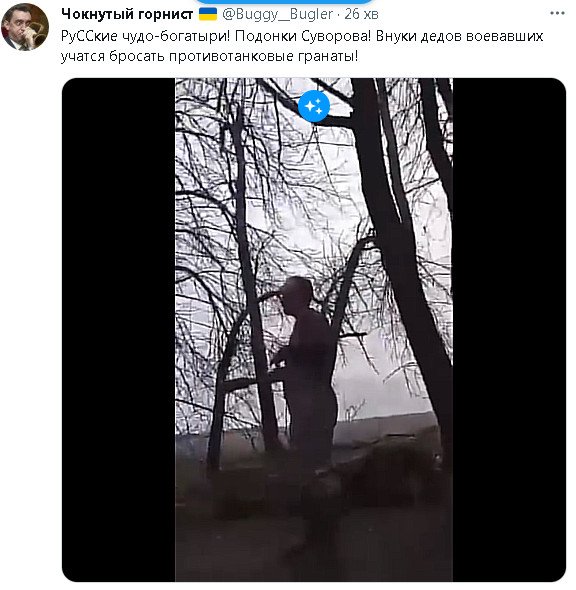Image resolution: width=576 pixels, height=590 pixels.
Task: Click tweet text line учатся бросать противотанковые гранаты
Action: pos(210,56)
